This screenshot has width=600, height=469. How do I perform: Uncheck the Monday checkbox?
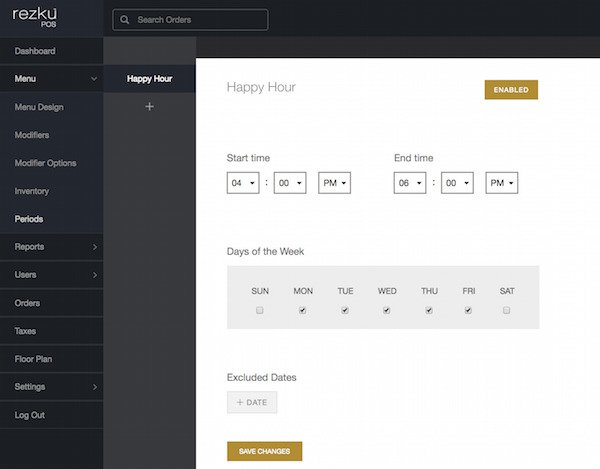pos(303,311)
